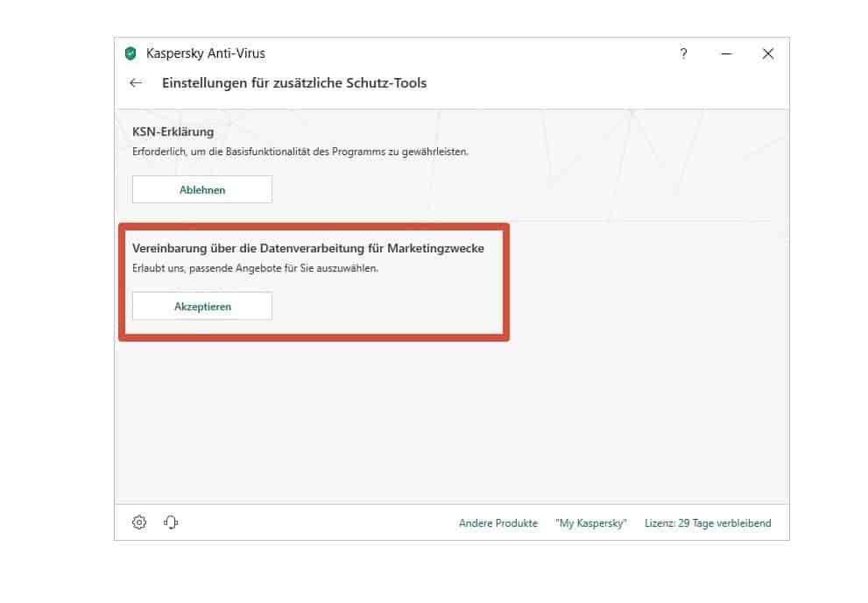Click Lizenz: 29 Tage verbleibend link
868x603 pixels.
708,522
